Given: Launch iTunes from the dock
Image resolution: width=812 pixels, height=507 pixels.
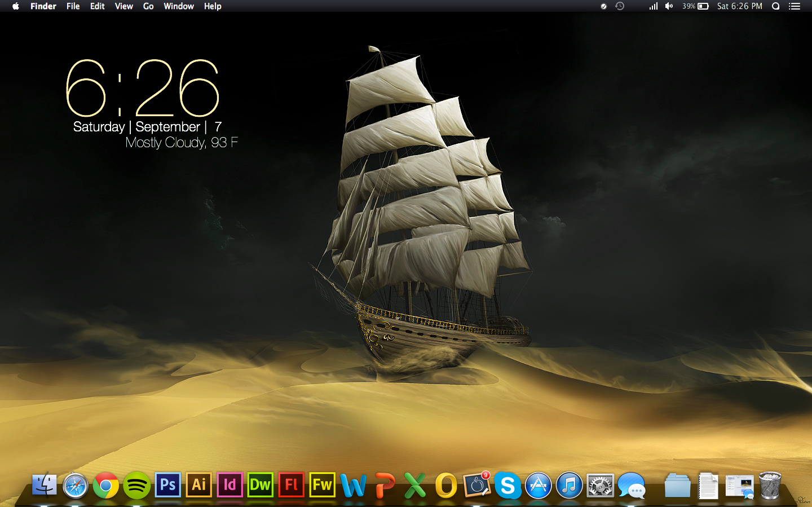Looking at the screenshot, I should [x=570, y=486].
